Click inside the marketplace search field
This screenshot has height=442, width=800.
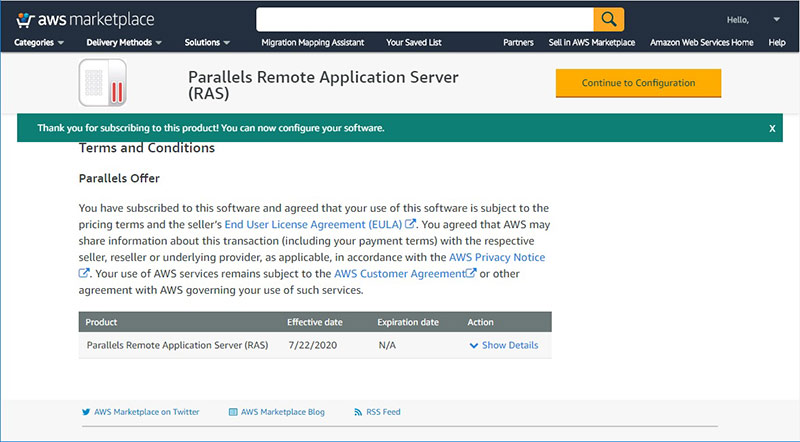click(x=425, y=19)
